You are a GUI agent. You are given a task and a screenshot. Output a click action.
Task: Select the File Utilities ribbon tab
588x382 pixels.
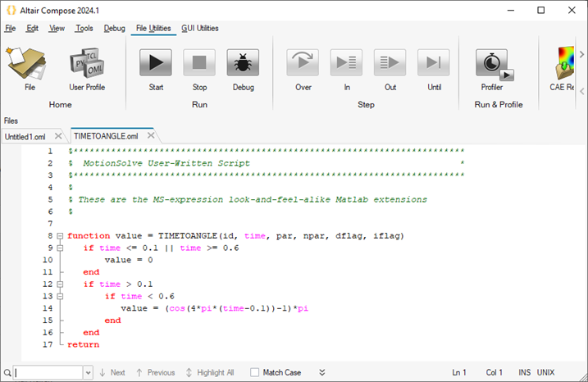[153, 28]
